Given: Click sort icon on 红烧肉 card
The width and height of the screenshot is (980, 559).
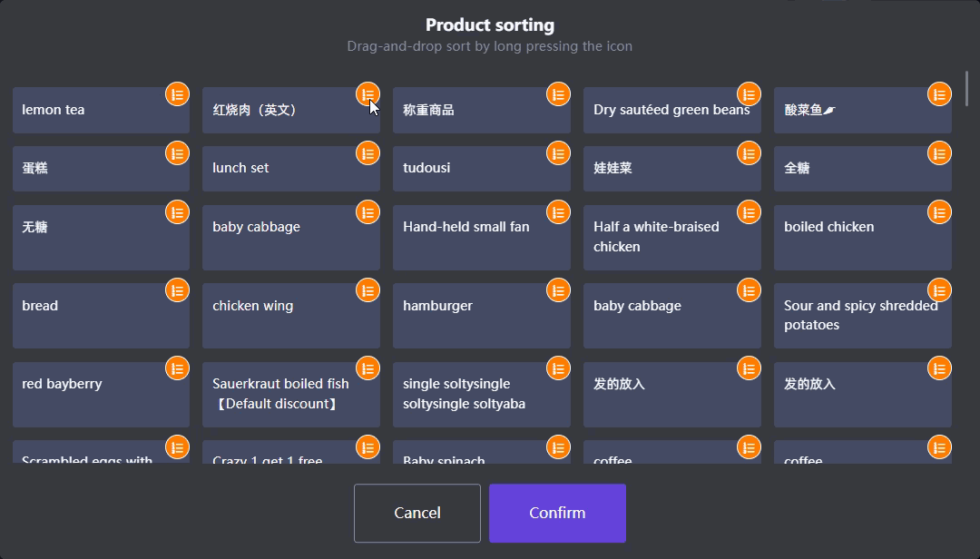Looking at the screenshot, I should (367, 94).
